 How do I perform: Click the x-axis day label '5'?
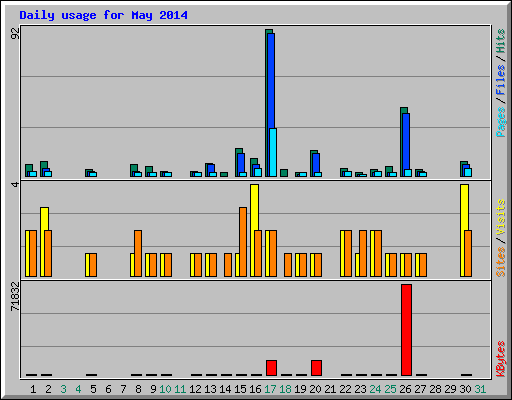click(93, 389)
